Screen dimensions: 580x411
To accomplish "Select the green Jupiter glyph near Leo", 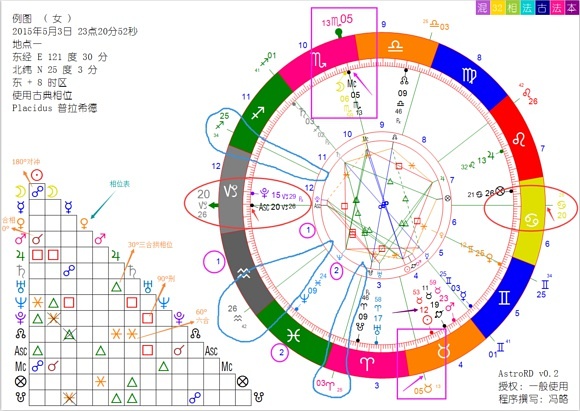I will point(490,156).
